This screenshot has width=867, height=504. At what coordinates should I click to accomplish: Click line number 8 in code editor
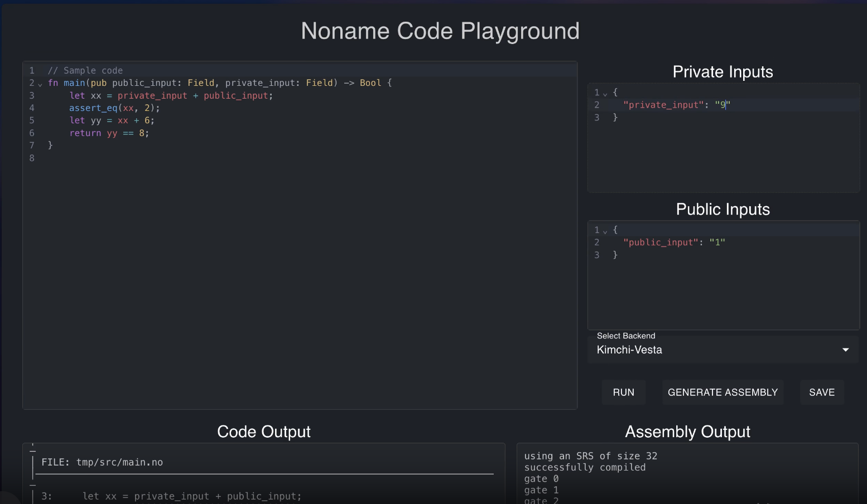click(x=32, y=158)
